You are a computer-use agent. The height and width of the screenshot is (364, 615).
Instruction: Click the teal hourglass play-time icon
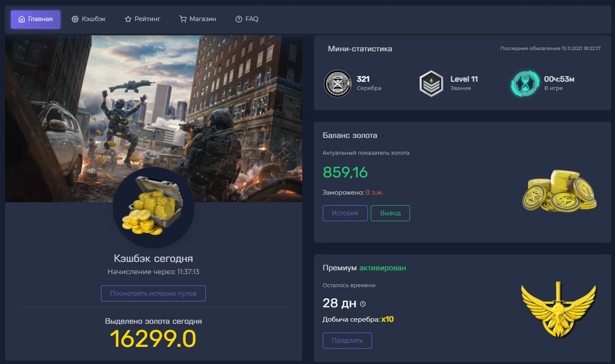pyautogui.click(x=525, y=84)
